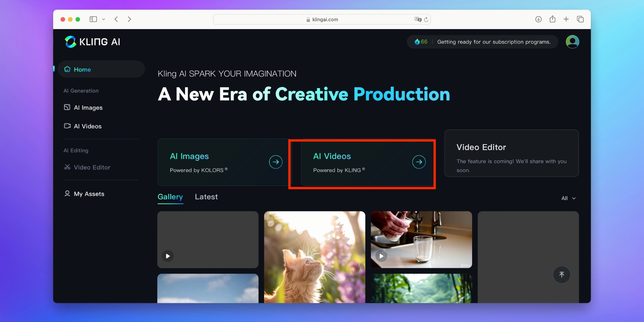This screenshot has width=644, height=322.
Task: Click the AI Videos sidebar camera icon
Action: point(67,126)
